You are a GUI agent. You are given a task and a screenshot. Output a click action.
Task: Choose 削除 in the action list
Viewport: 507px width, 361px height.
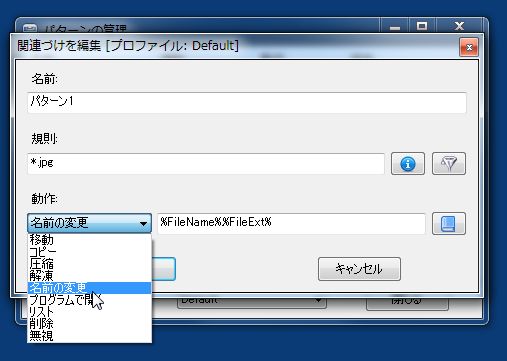[89, 324]
